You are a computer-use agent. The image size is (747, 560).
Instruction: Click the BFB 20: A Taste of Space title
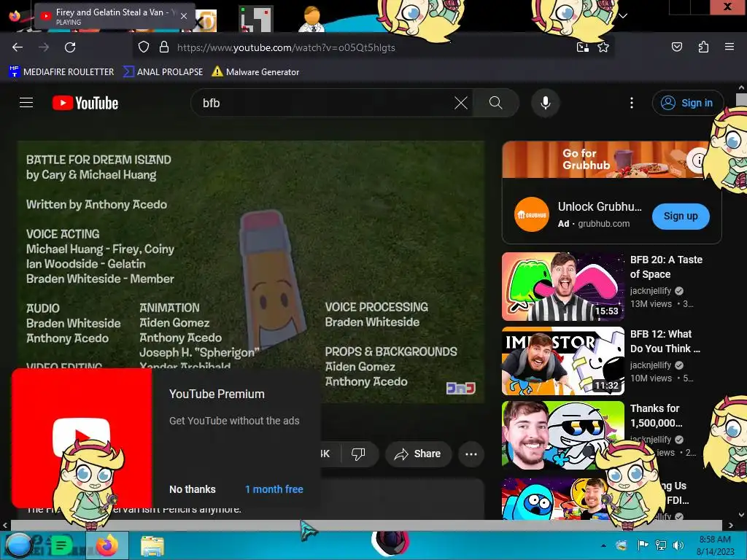click(666, 267)
